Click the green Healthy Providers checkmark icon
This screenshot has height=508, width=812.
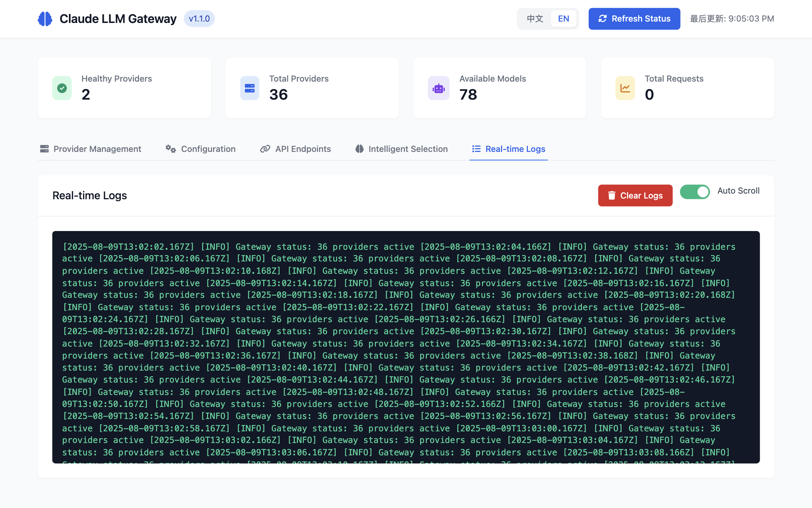click(62, 88)
